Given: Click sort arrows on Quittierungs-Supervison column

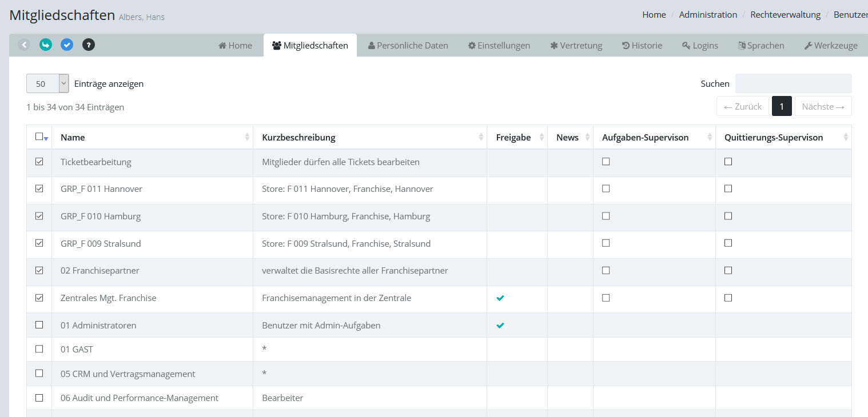Looking at the screenshot, I should click(846, 137).
